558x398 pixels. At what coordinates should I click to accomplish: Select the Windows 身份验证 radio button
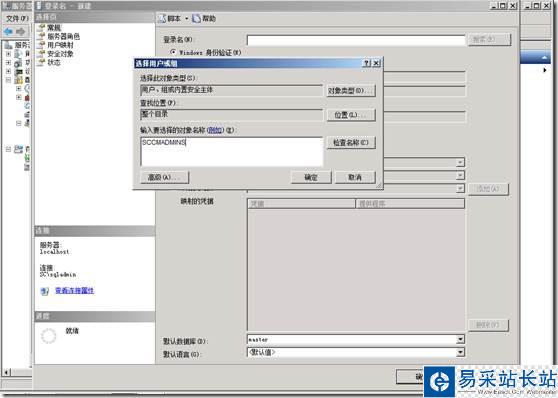[x=173, y=52]
